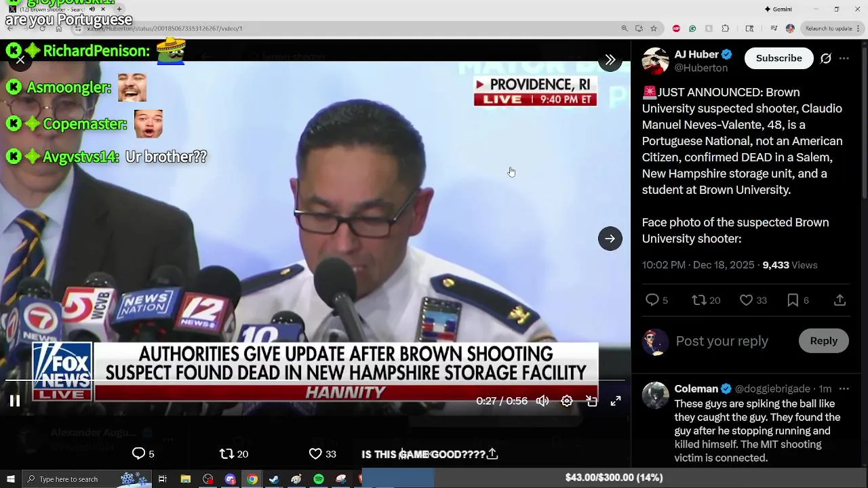Open Task View on the taskbar
868x488 pixels.
point(163,479)
